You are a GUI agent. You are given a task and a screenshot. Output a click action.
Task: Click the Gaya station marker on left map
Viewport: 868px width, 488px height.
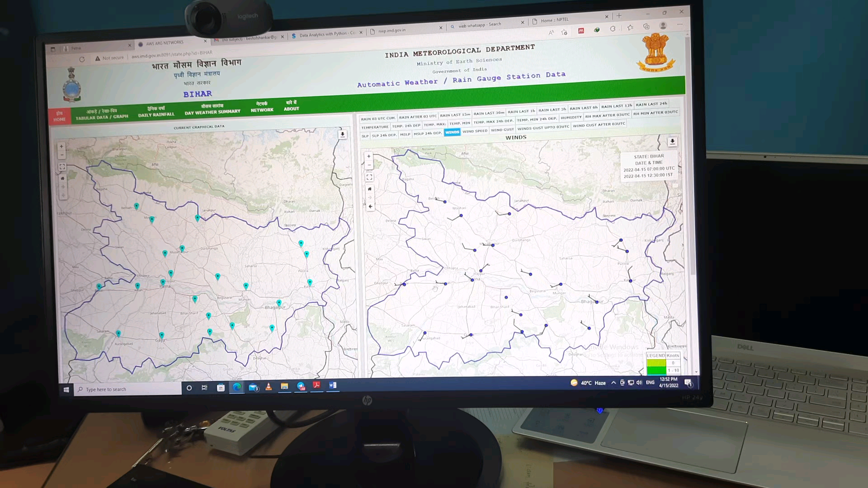point(161,336)
